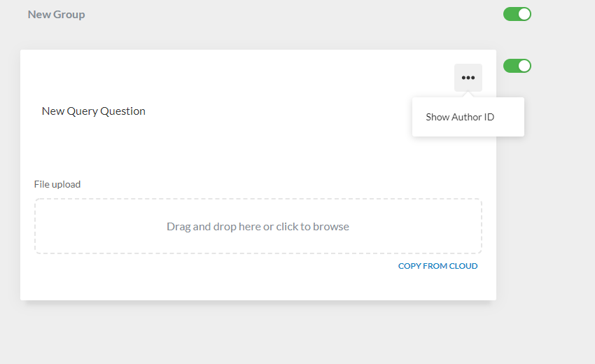This screenshot has height=364, width=595.
Task: Disable the New Query Question card toggle
Action: pos(517,66)
